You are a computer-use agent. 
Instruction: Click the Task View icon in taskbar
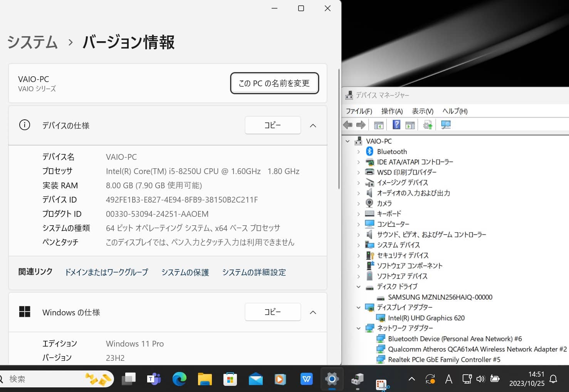(x=128, y=379)
